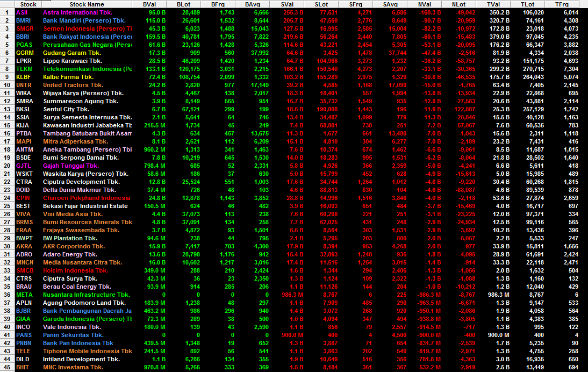Screen dimensions: 588x372
Task: Click stock name Adaro Energy Tbk.
Action: [x=70, y=254]
